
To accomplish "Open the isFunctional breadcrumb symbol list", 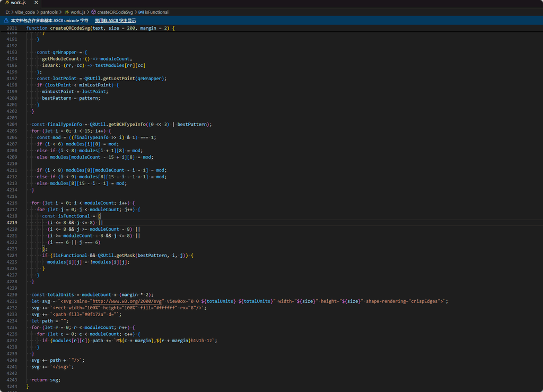I will point(156,12).
